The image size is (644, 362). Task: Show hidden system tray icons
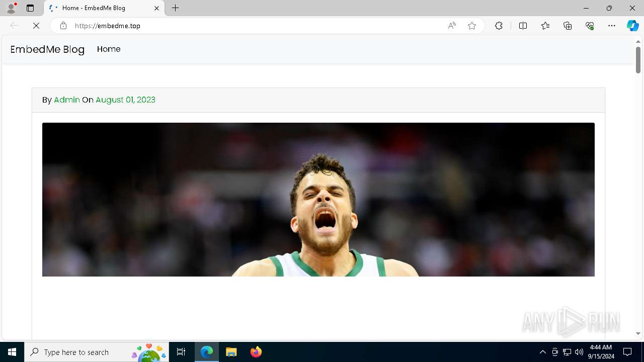(x=542, y=352)
